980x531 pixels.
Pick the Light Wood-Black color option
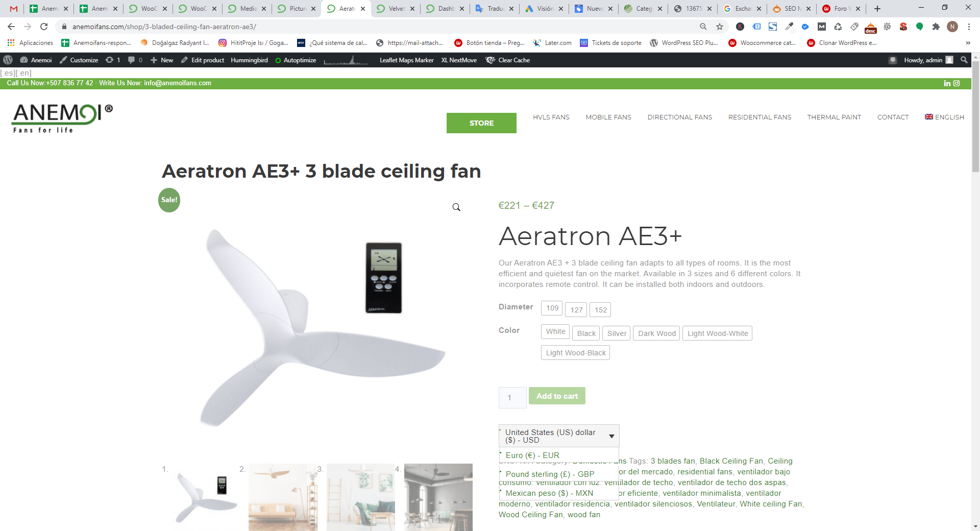[575, 353]
